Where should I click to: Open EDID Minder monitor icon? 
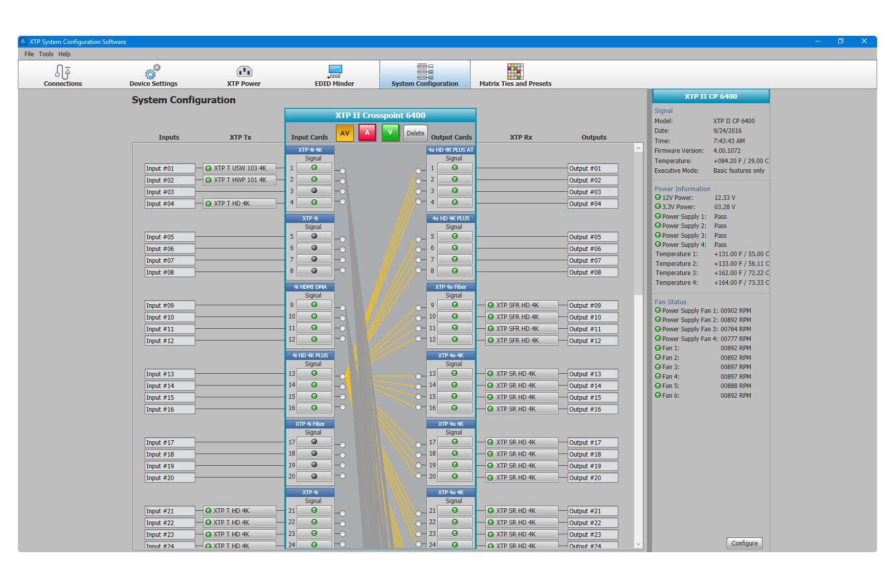pos(335,72)
